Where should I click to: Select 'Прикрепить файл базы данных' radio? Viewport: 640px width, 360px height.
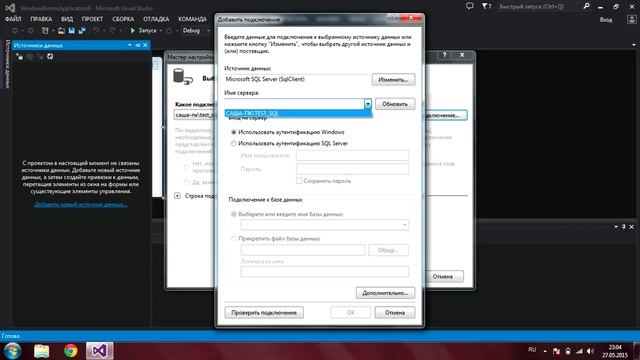[234, 239]
